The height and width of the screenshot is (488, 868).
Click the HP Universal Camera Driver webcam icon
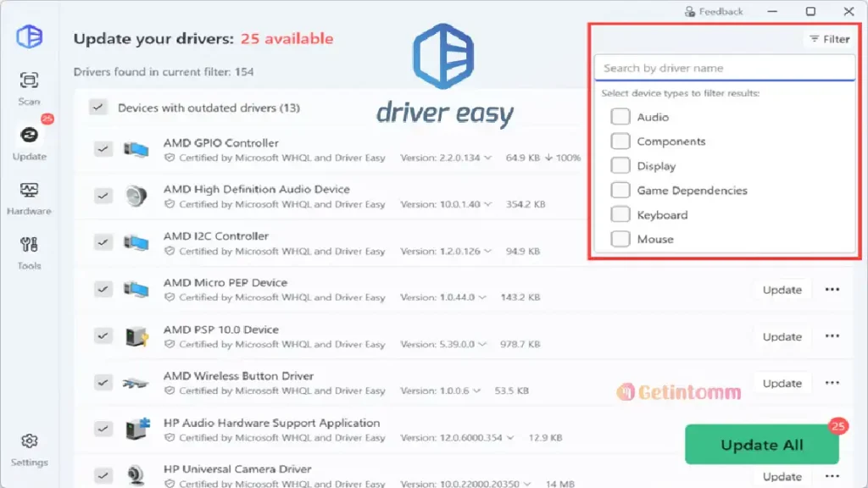136,475
